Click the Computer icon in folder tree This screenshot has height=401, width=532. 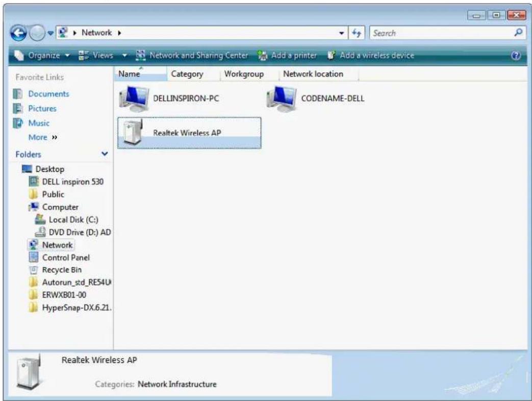tap(34, 207)
